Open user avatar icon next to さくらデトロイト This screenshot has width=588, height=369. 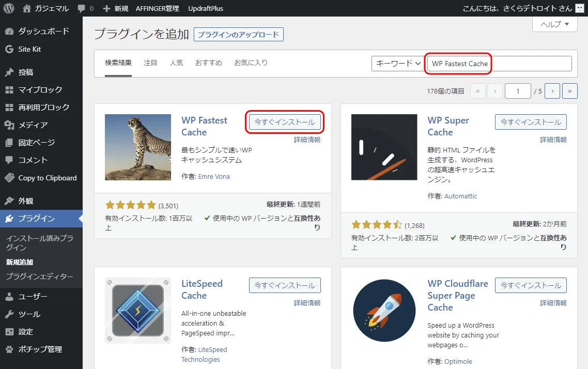[x=580, y=8]
